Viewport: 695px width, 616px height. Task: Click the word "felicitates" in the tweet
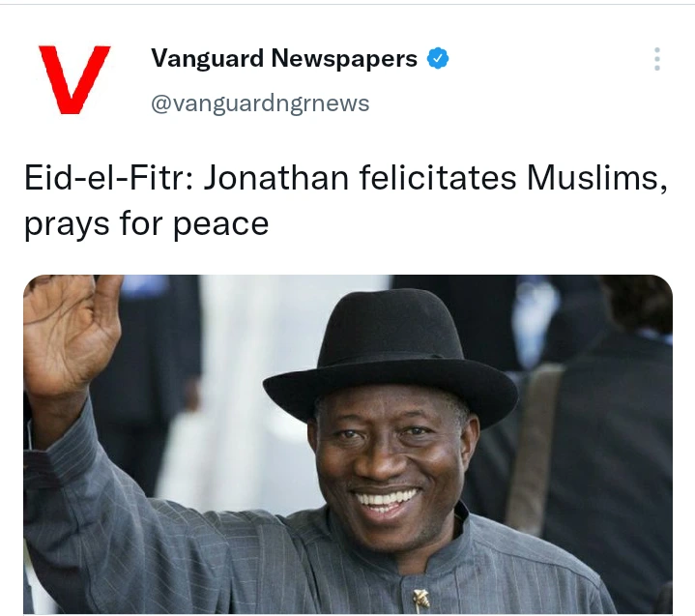click(x=438, y=178)
